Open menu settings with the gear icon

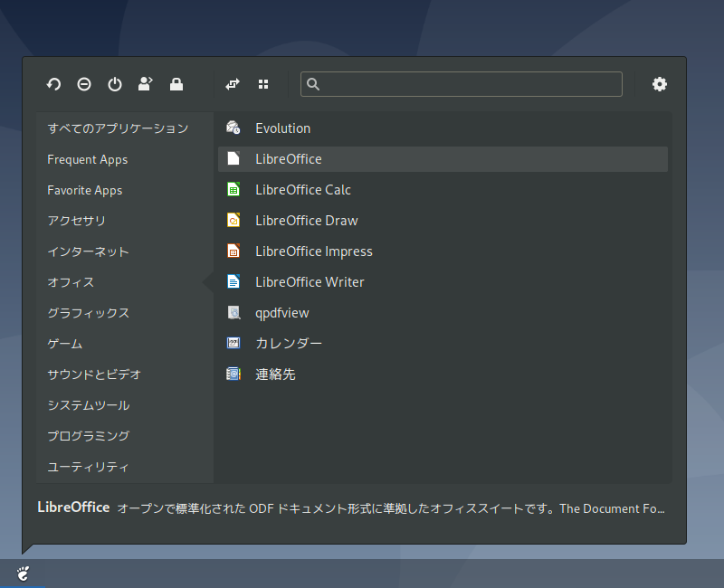tap(660, 84)
